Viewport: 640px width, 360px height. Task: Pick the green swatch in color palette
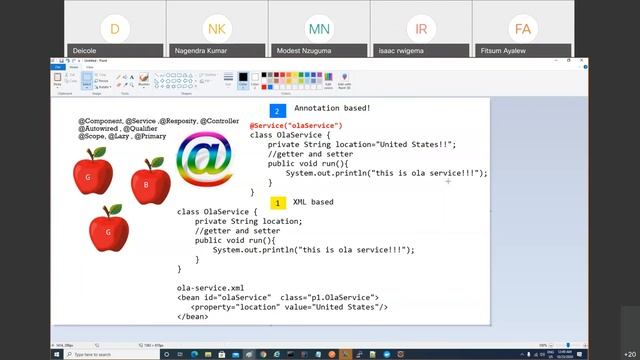pos(301,75)
